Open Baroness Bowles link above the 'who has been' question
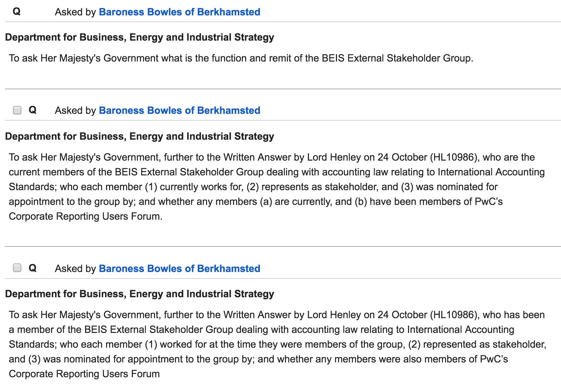The width and height of the screenshot is (561, 392). click(179, 269)
